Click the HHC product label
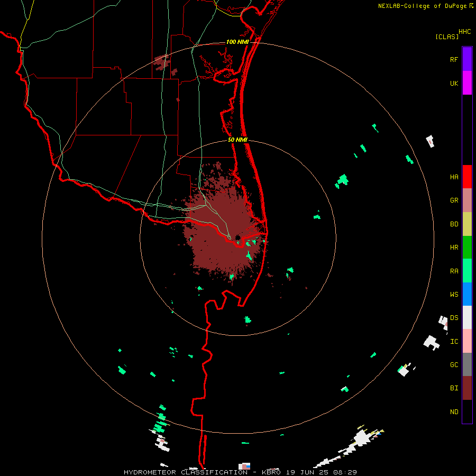476x476 pixels. [x=465, y=32]
